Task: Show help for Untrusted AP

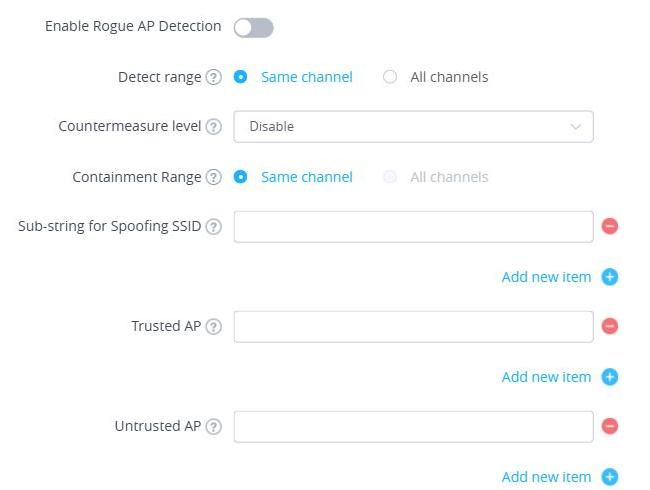Action: [213, 427]
